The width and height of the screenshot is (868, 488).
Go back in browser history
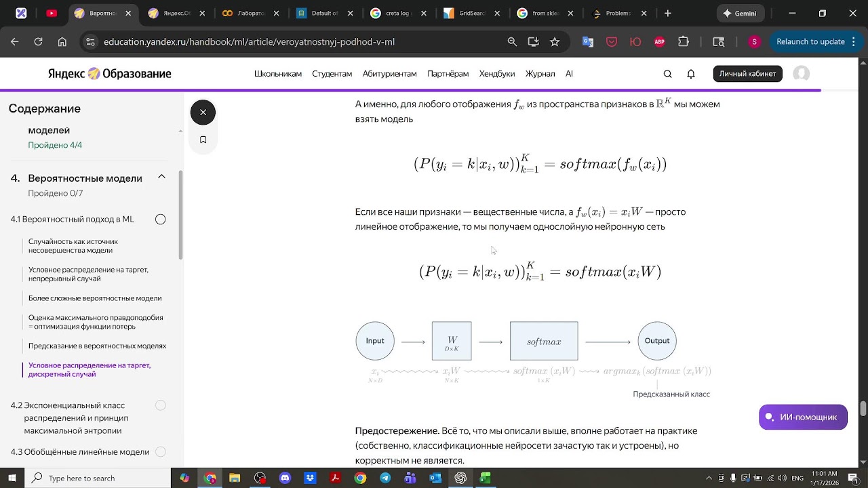click(15, 41)
